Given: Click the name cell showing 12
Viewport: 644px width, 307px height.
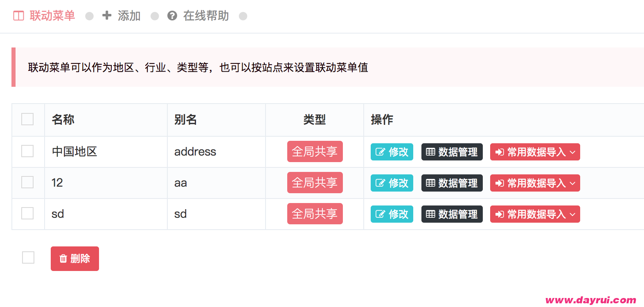Looking at the screenshot, I should [106, 183].
